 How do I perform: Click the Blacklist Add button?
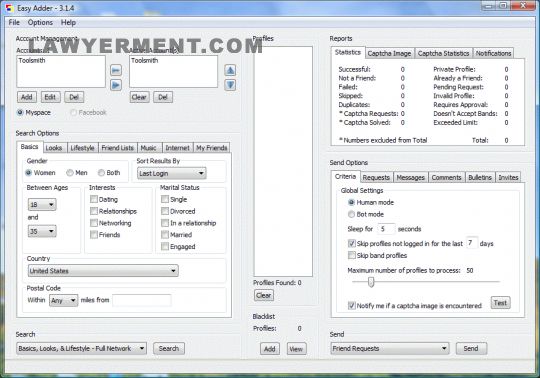point(270,349)
